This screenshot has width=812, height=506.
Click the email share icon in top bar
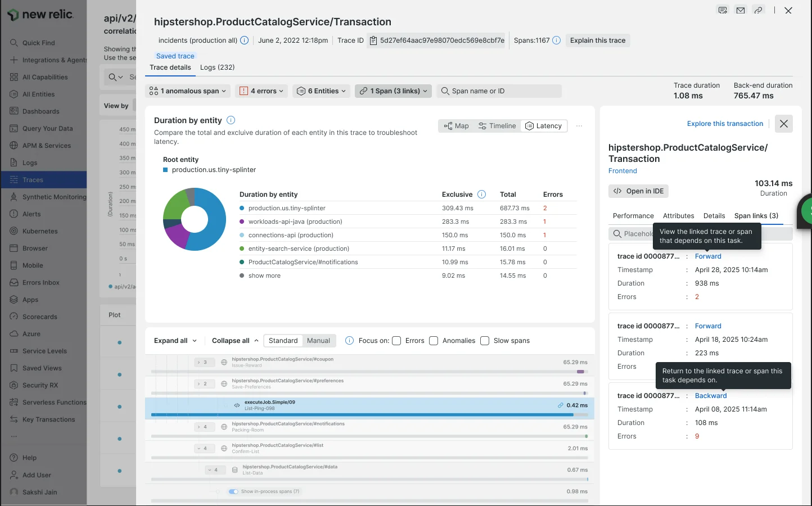coord(741,10)
